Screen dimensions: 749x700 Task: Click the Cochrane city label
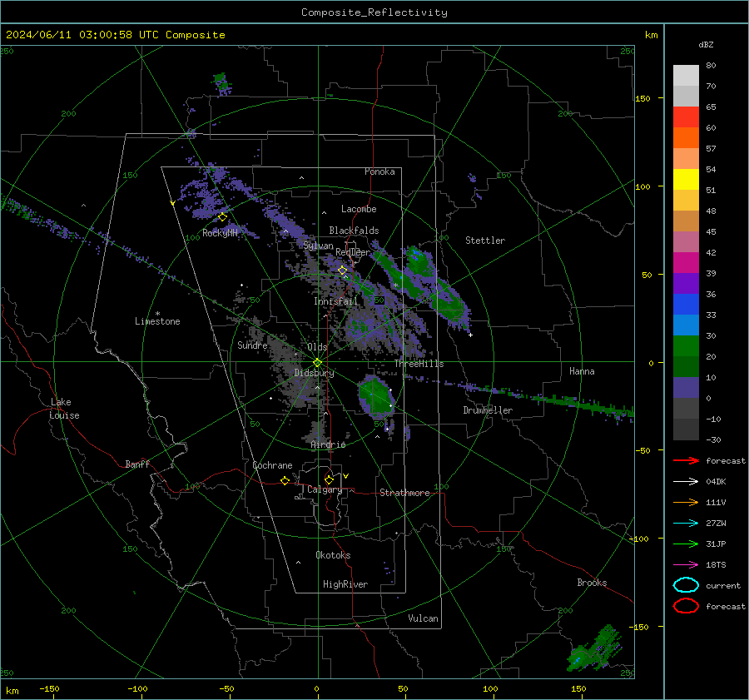pyautogui.click(x=272, y=465)
